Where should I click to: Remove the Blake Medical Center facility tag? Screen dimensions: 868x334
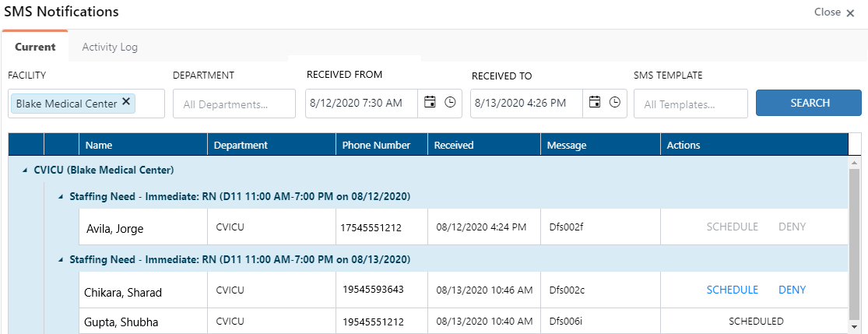point(126,102)
